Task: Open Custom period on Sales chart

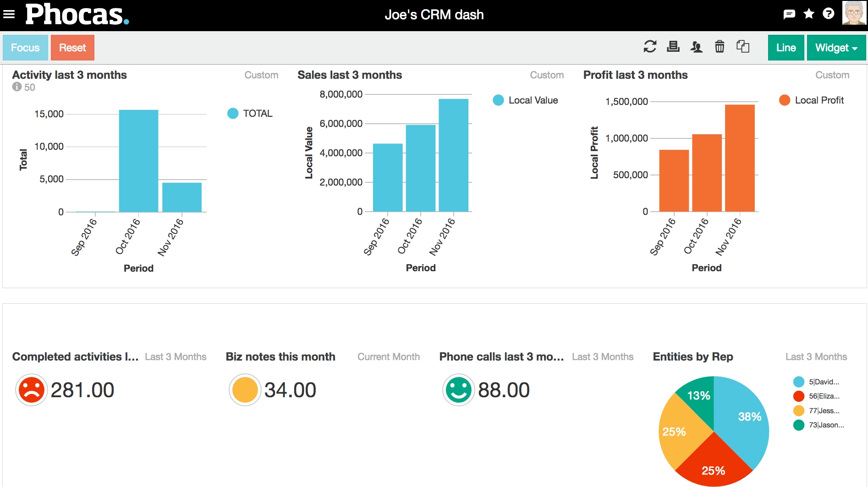Action: point(546,75)
